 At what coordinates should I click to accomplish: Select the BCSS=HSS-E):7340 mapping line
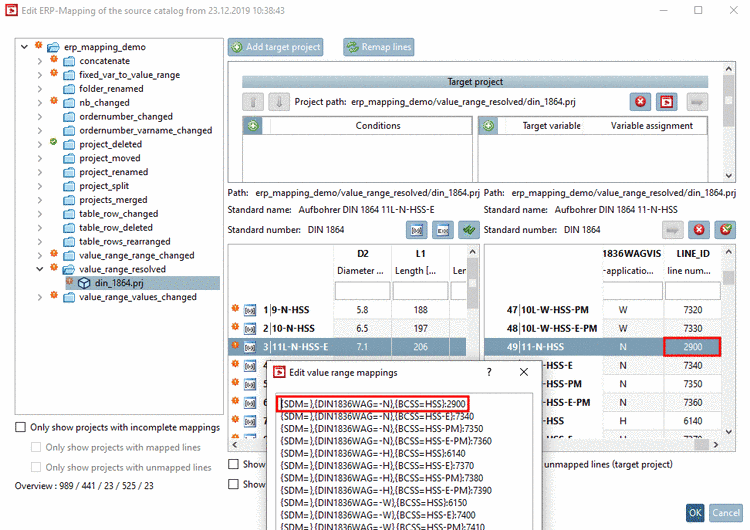[377, 416]
